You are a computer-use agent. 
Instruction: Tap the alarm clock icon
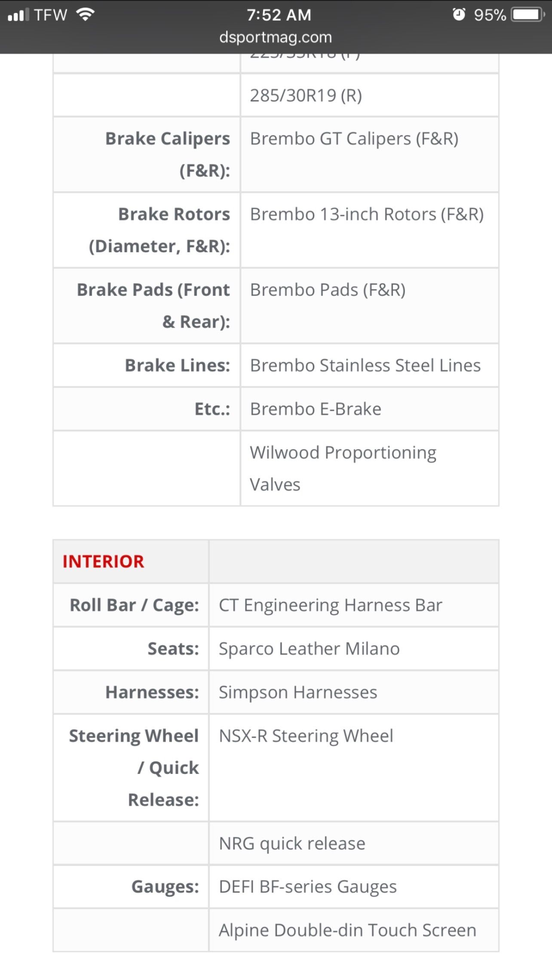coord(459,15)
